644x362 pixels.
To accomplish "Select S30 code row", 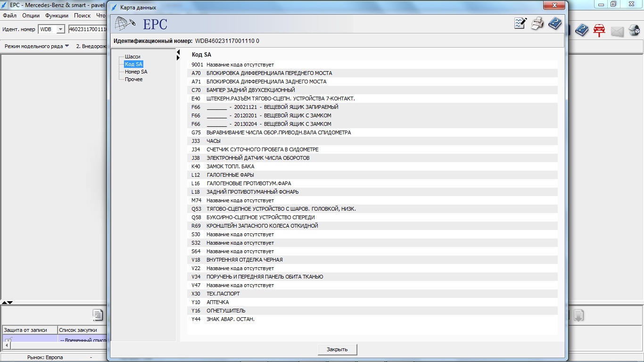I will tap(372, 234).
